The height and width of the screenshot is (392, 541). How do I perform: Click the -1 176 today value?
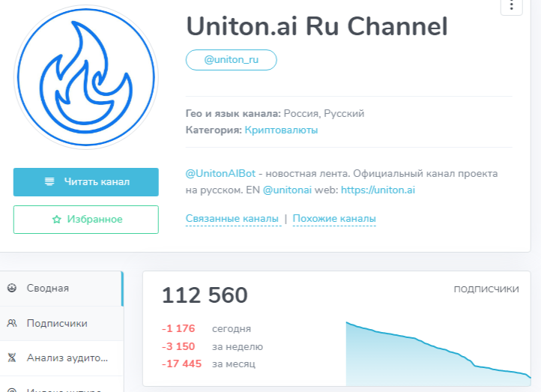[x=178, y=328]
